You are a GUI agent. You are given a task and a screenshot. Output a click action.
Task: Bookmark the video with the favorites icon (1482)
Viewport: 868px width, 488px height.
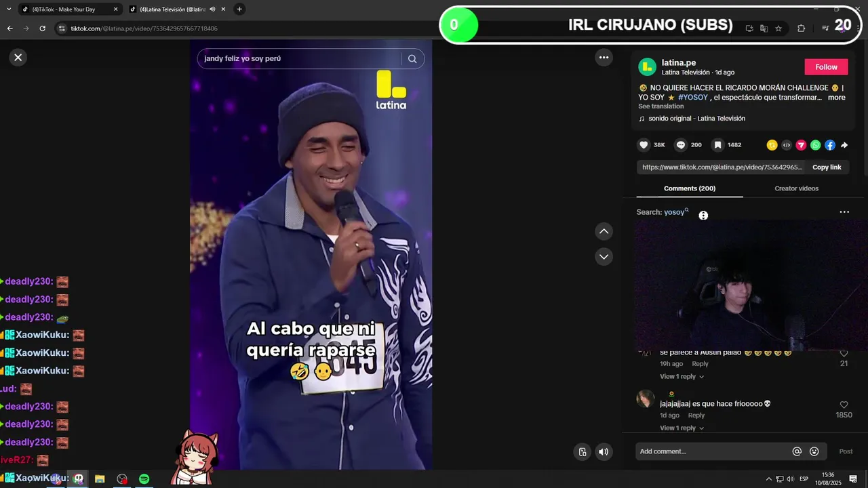717,145
